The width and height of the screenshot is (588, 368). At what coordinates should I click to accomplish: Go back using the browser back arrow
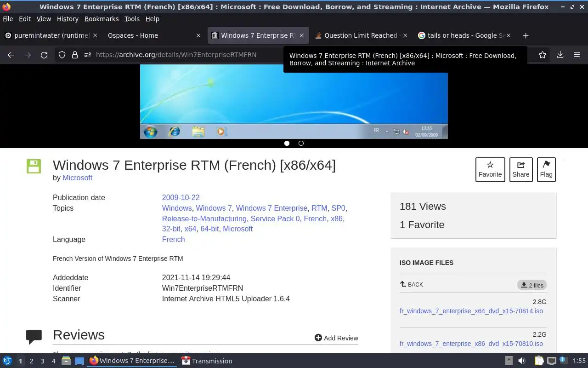11,55
